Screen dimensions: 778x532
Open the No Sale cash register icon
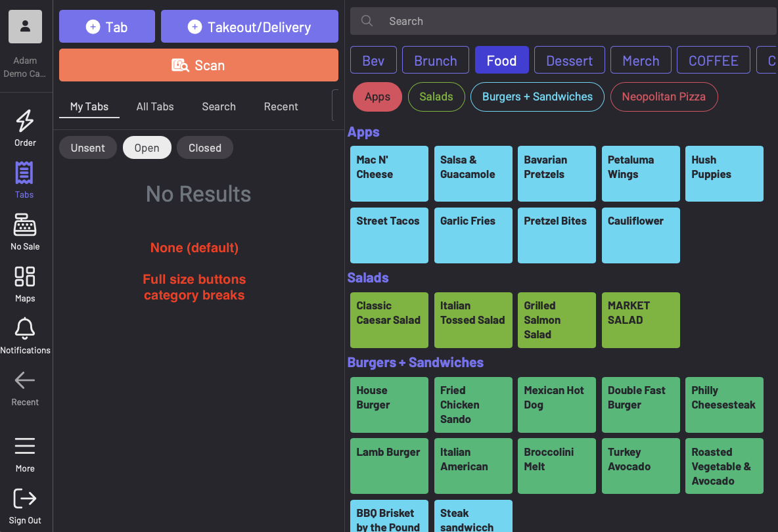click(x=25, y=225)
